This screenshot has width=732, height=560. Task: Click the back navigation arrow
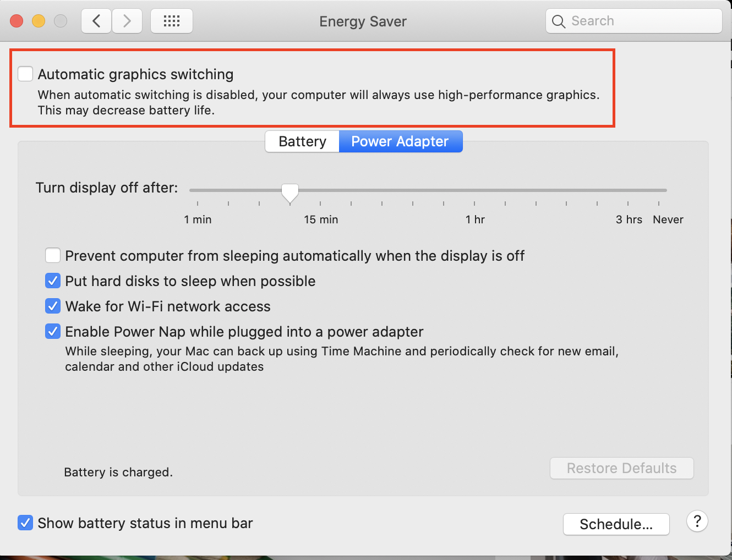click(97, 21)
